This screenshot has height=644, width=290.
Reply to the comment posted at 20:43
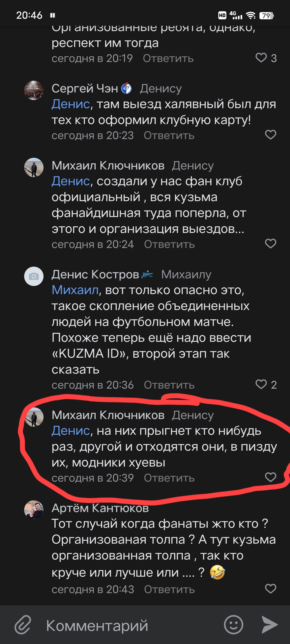169,589
